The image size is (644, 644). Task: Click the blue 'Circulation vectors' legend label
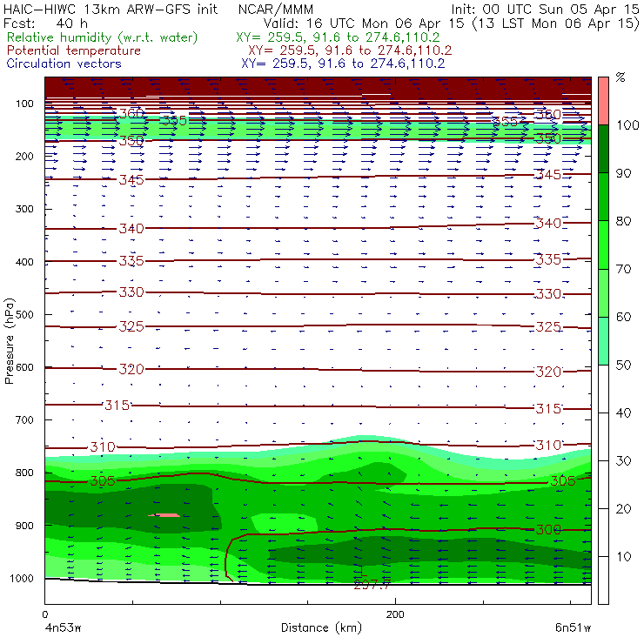tap(64, 64)
